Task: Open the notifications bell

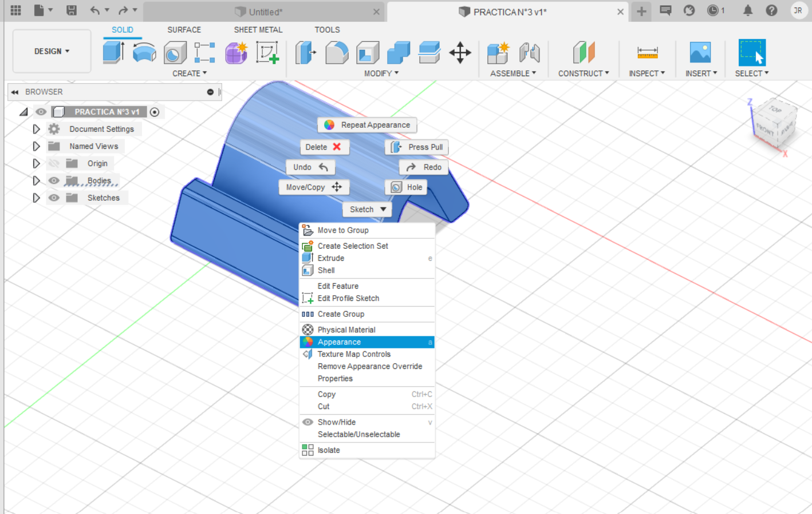Action: click(748, 10)
